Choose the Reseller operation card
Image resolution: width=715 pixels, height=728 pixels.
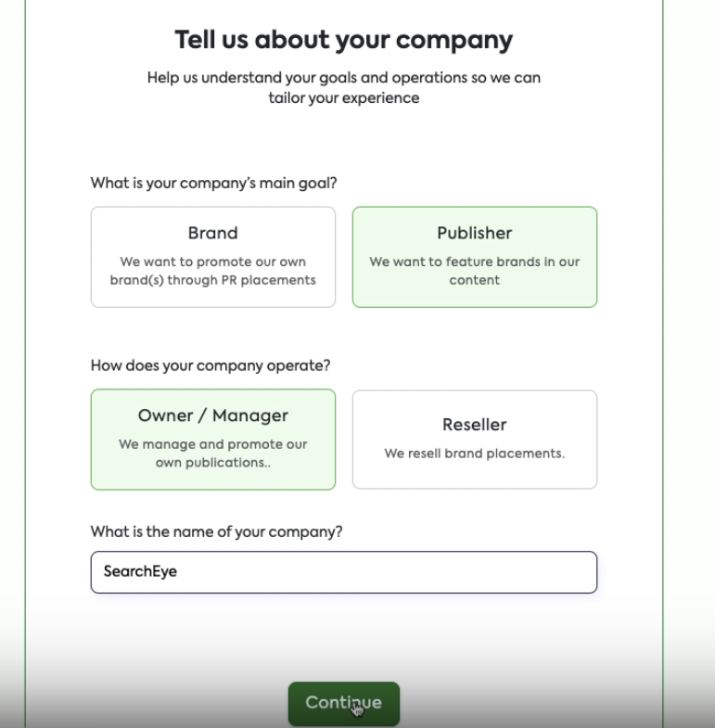(474, 440)
